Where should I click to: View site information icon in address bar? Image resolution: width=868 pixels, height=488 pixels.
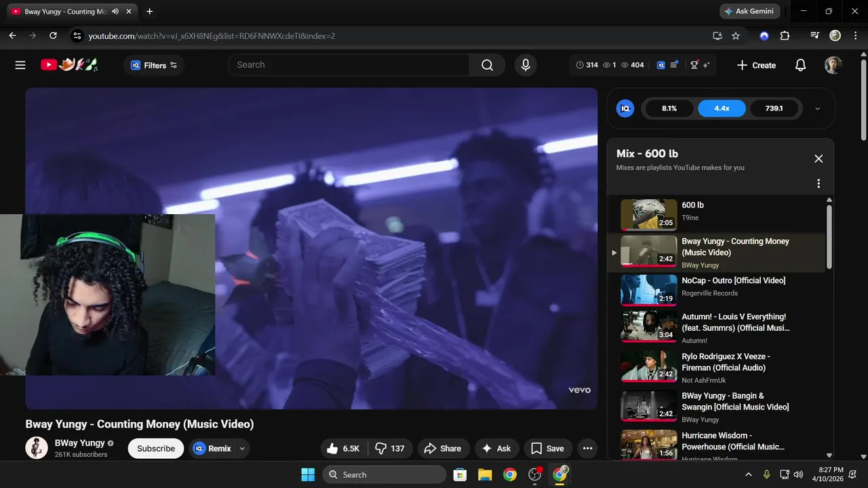77,36
